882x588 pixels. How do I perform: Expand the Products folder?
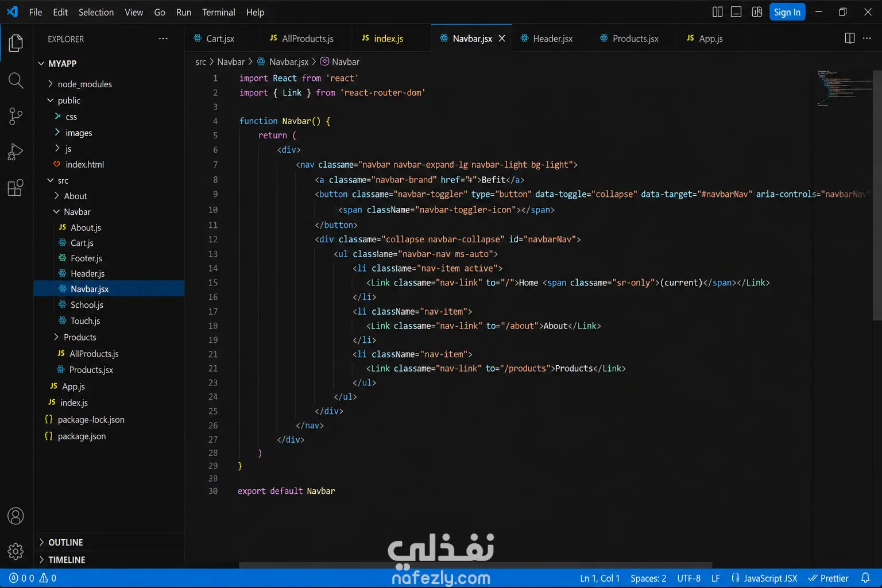coord(80,337)
